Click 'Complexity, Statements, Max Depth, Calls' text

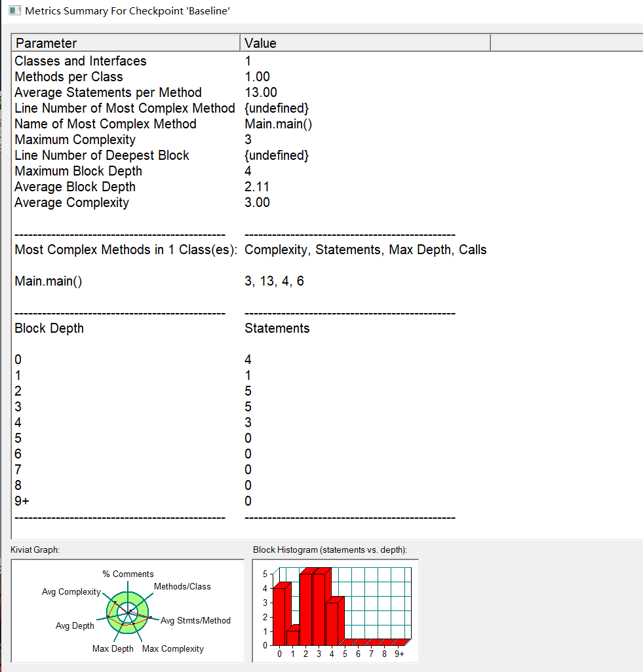click(366, 250)
